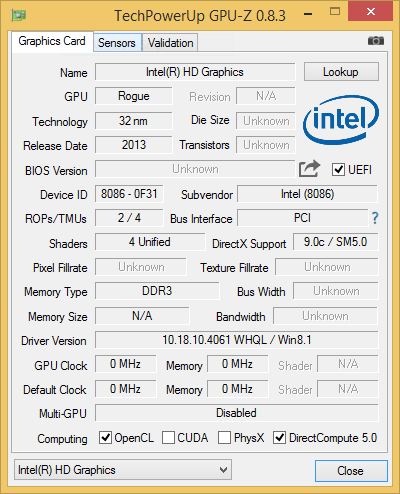400x494 pixels.
Task: Click the Name field Intel(R) HD Graphics
Action: [x=195, y=72]
